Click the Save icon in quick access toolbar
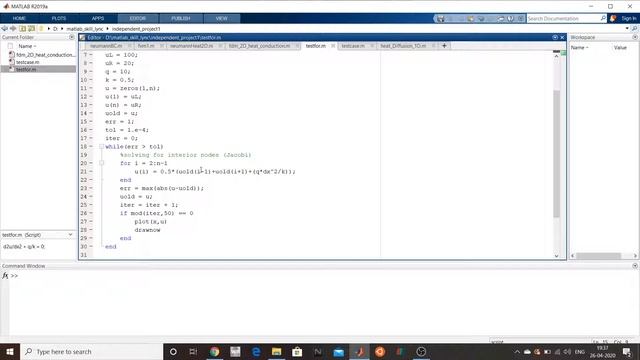 click(x=441, y=18)
